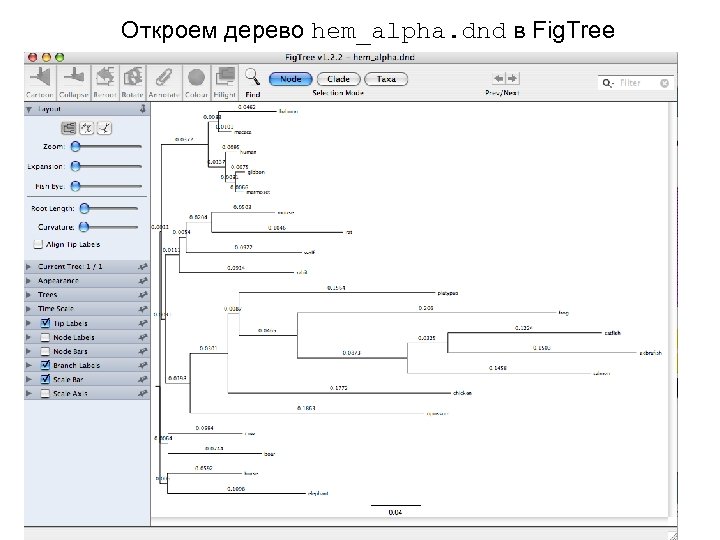
Task: Expand the Tip Labels section
Action: [x=28, y=323]
